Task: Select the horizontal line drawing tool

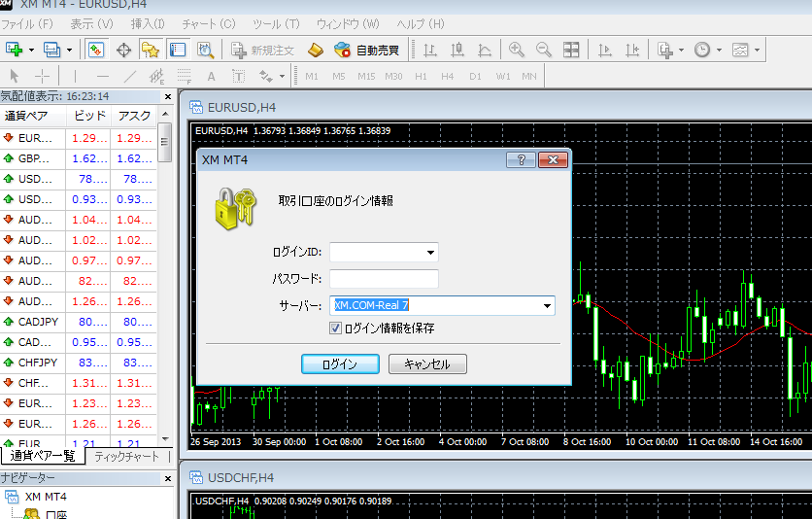Action: point(103,76)
